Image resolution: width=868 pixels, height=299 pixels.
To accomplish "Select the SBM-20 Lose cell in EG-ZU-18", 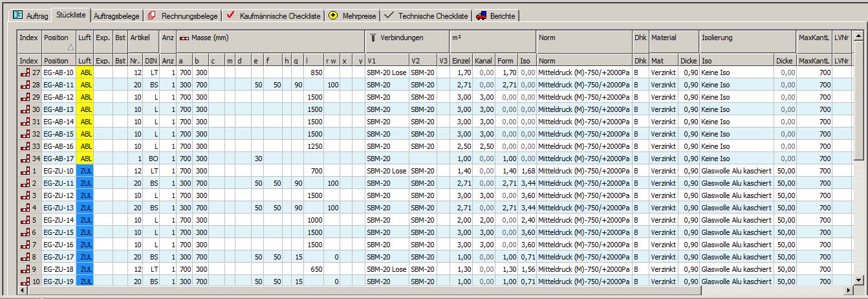I will 386,269.
